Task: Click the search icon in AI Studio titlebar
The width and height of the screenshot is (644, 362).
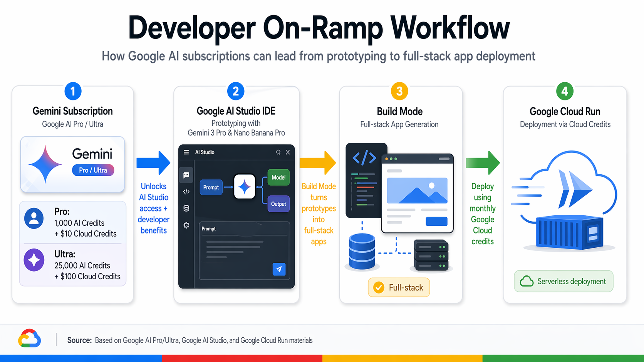Action: [278, 152]
